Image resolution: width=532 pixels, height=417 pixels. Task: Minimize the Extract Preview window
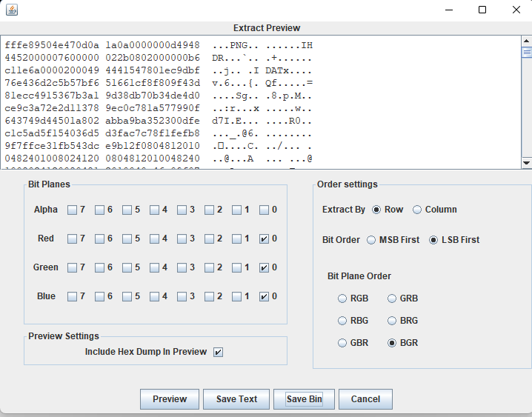click(449, 10)
